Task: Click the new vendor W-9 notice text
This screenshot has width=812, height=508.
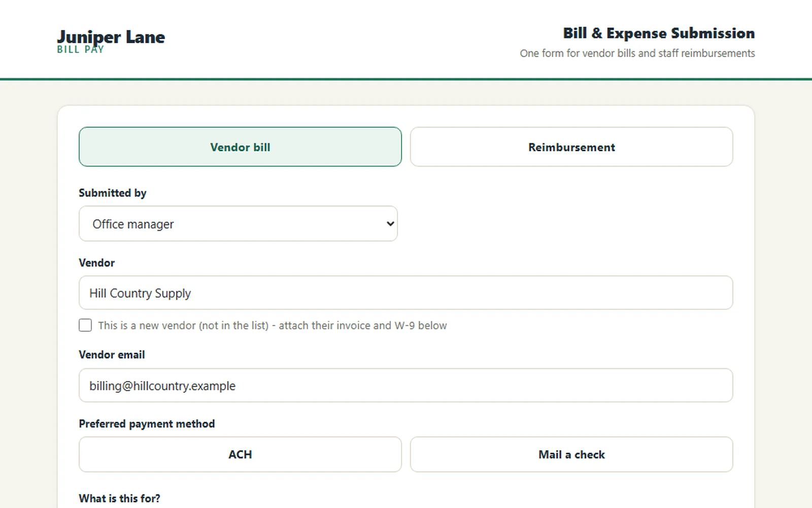Action: (273, 325)
